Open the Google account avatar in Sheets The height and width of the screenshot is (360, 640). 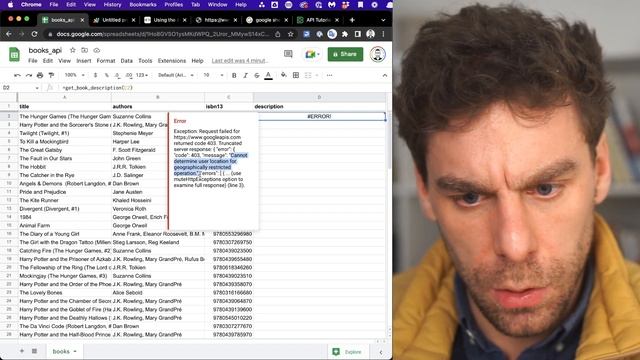[x=378, y=54]
